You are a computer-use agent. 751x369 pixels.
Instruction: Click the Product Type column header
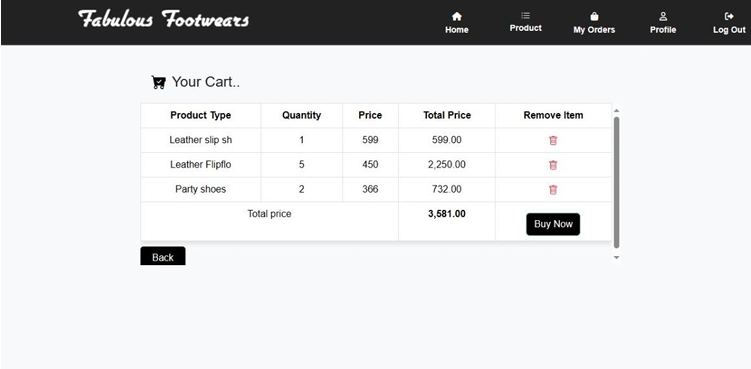pyautogui.click(x=201, y=115)
